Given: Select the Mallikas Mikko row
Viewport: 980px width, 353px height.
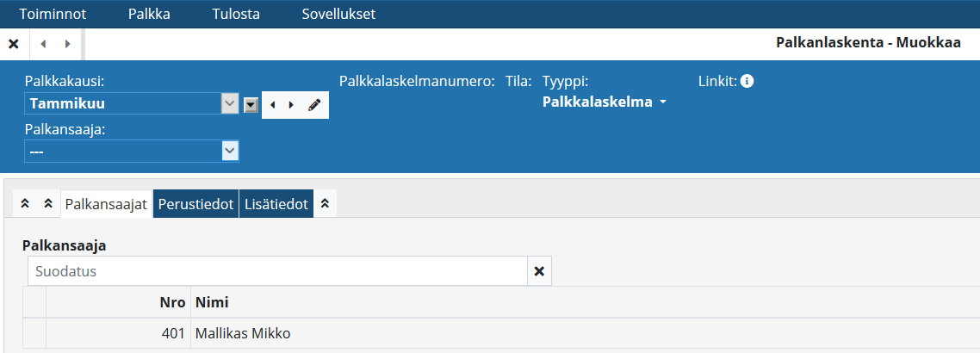Looking at the screenshot, I should pyautogui.click(x=244, y=333).
